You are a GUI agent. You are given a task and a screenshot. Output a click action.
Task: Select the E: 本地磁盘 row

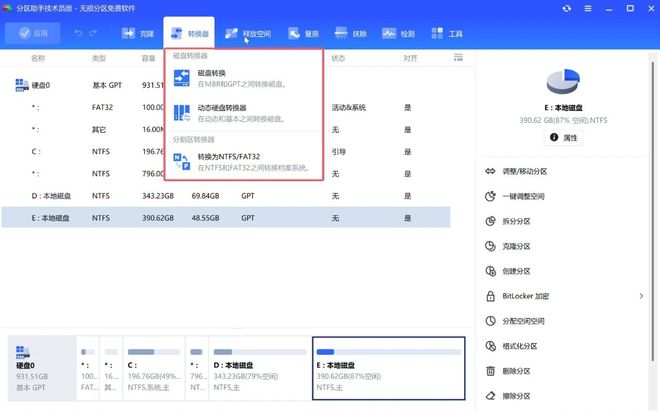[x=226, y=218]
